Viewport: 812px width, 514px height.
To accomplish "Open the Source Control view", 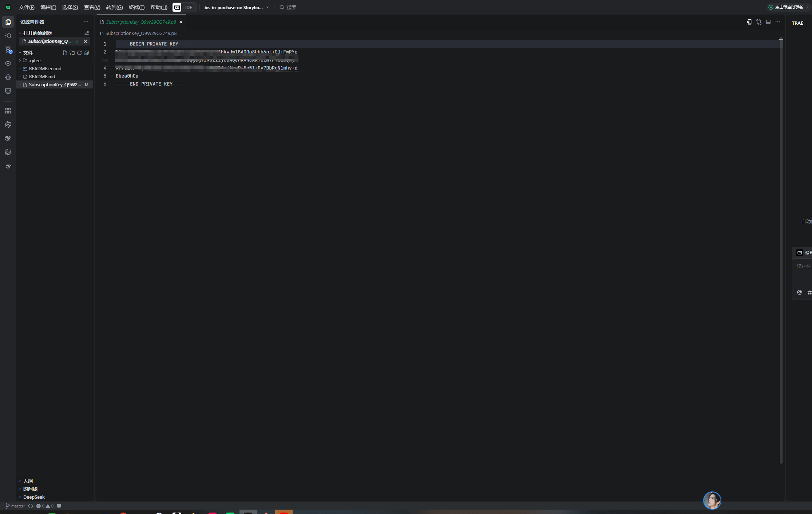I will click(x=8, y=50).
